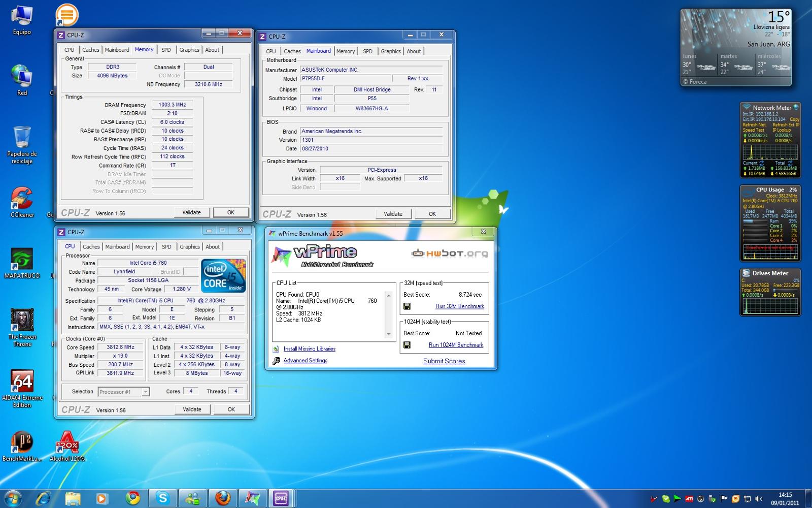Click Speed Test in Network Meter
Image resolution: width=812 pixels, height=508 pixels.
coord(754,130)
